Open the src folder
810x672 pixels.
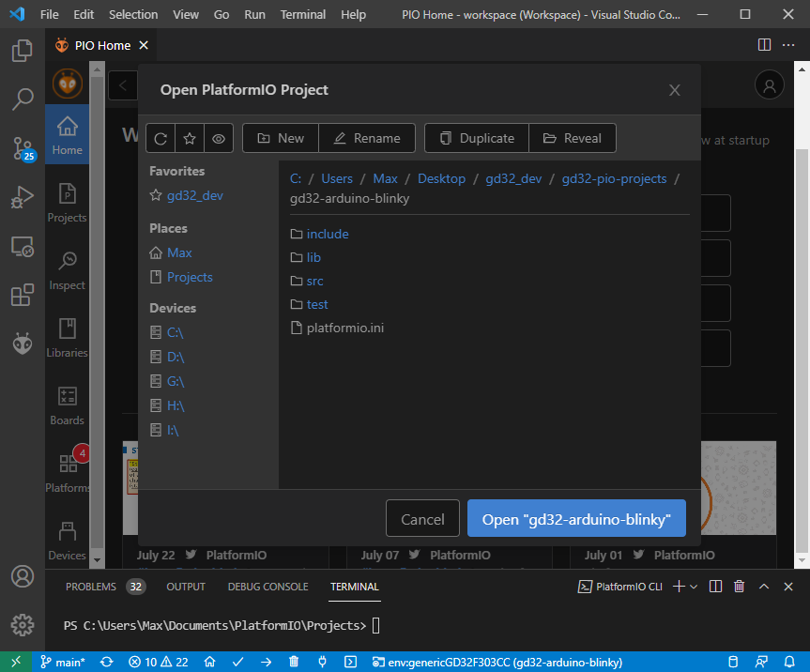pos(314,281)
